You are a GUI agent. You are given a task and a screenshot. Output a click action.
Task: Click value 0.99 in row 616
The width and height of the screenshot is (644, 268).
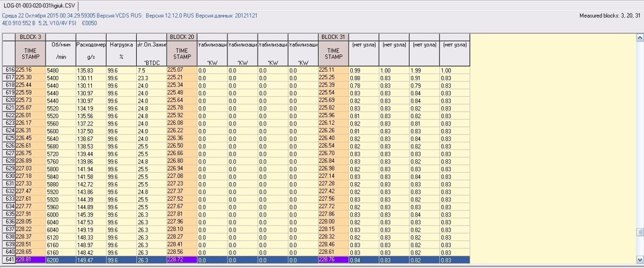[364, 71]
